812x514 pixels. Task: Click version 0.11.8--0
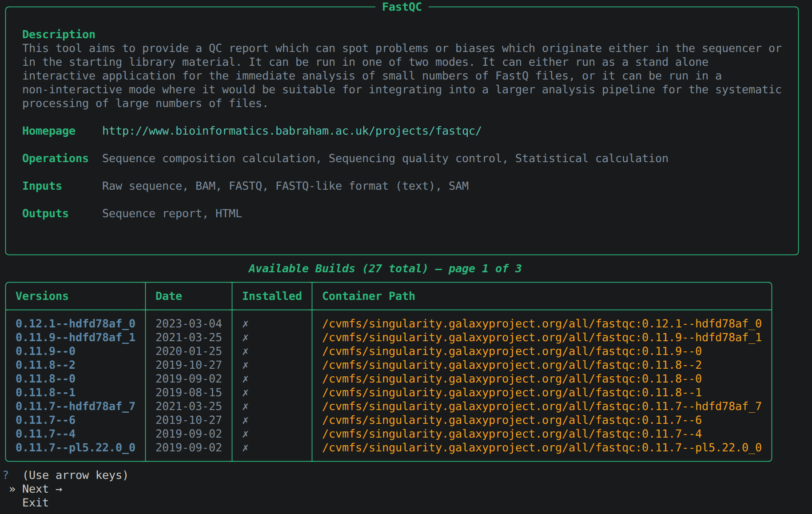point(45,379)
